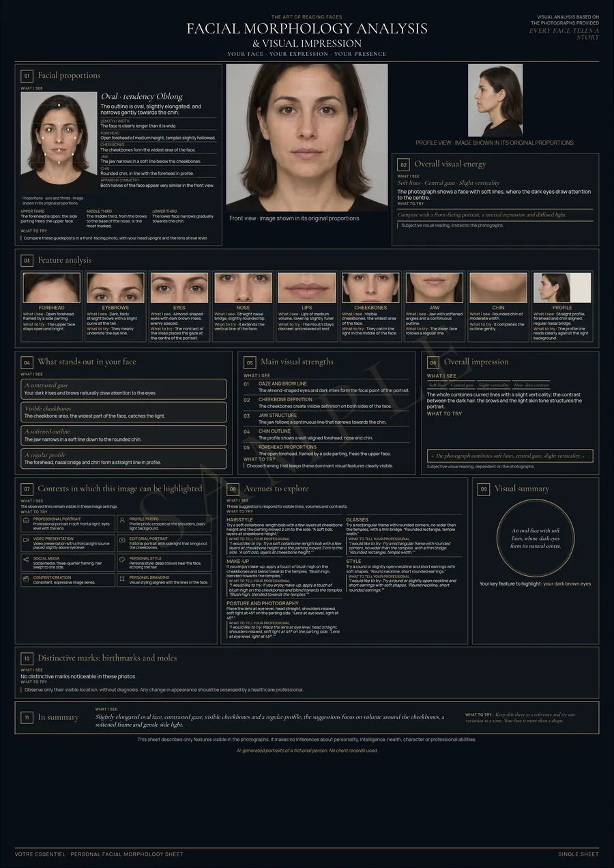Click the Glasses heading in Avenues to explore

tap(357, 520)
